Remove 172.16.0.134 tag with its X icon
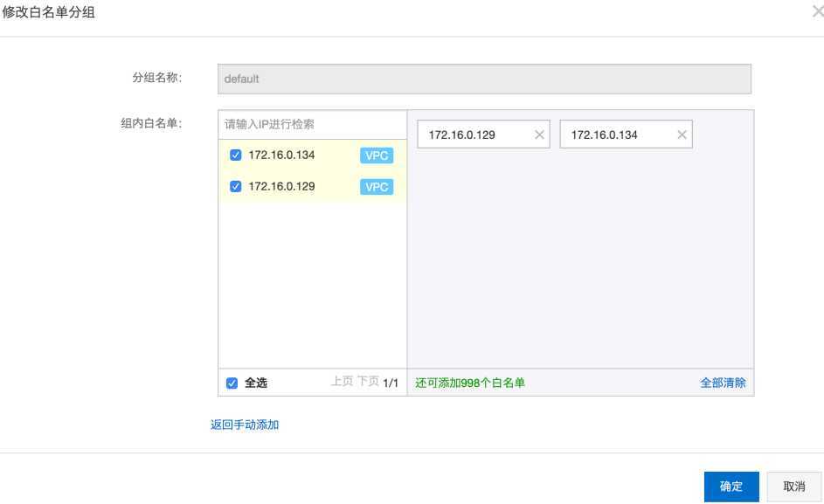 pyautogui.click(x=682, y=135)
